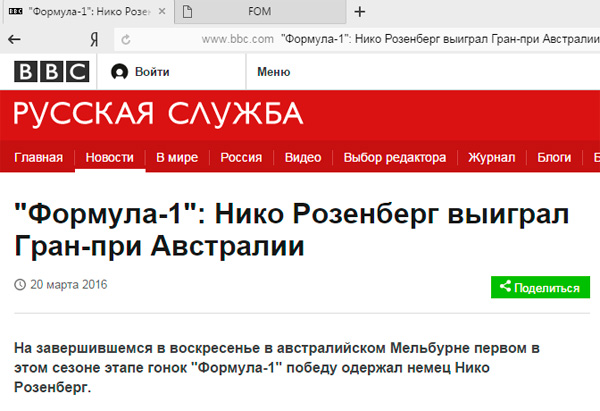Navigate to the Видео section

coord(302,158)
